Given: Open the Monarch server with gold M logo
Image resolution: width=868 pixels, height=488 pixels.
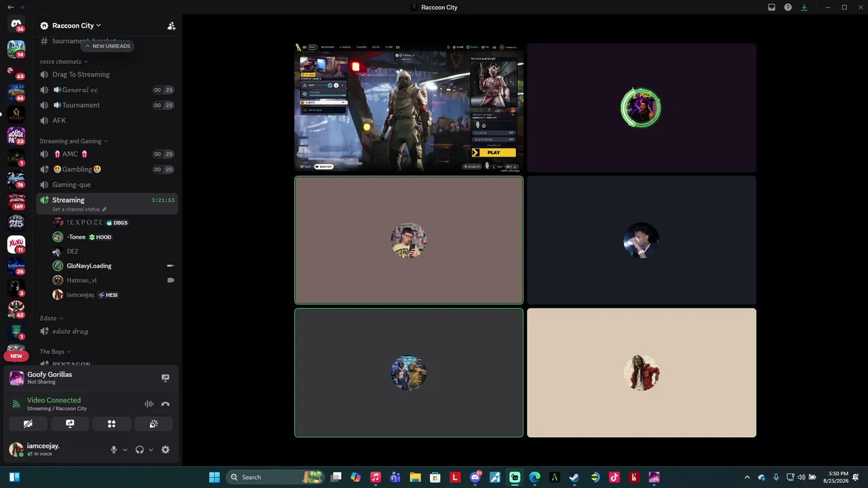Looking at the screenshot, I should tap(16, 114).
